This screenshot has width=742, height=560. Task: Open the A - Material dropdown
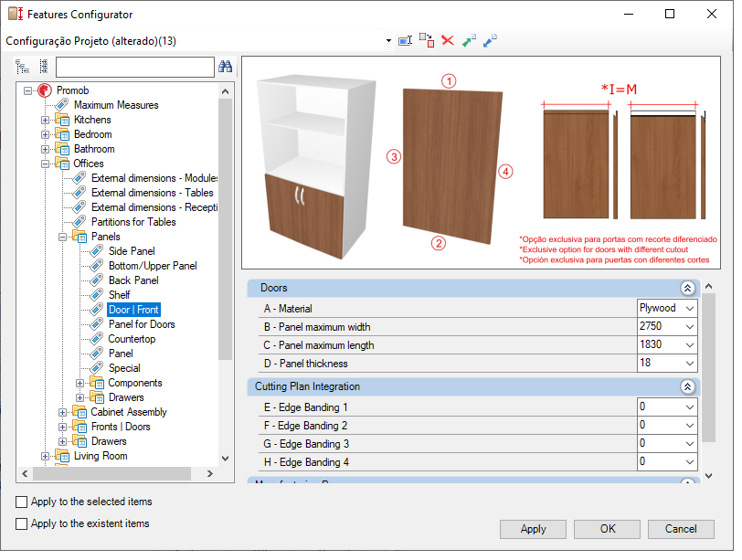point(690,309)
